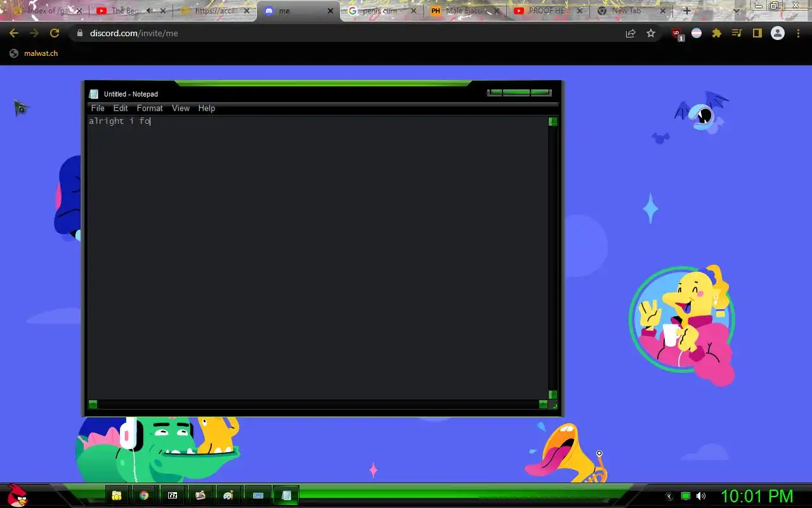Switch to Chrome from the taskbar
This screenshot has width=812, height=508.
click(144, 495)
